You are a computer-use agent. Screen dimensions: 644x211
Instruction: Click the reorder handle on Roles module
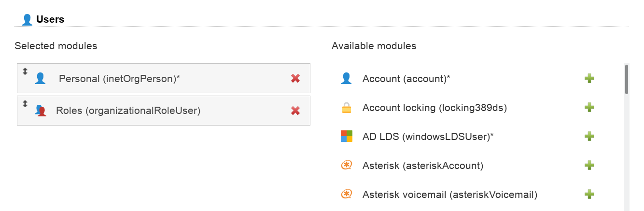point(25,104)
